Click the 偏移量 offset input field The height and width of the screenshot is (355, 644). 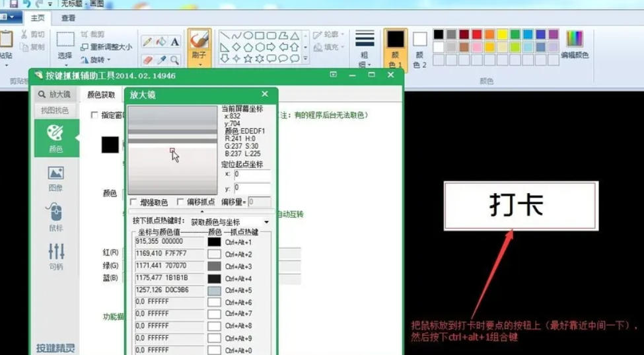point(260,202)
